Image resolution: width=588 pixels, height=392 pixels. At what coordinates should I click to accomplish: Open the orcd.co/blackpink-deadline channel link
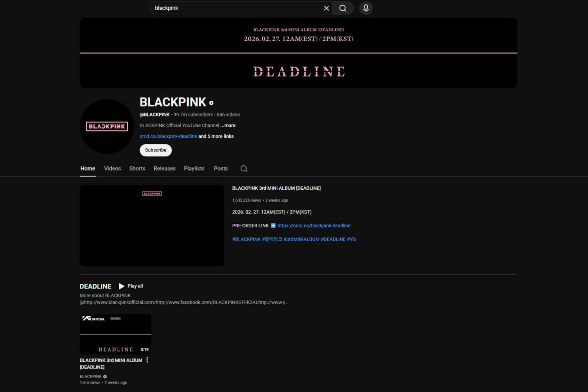168,136
